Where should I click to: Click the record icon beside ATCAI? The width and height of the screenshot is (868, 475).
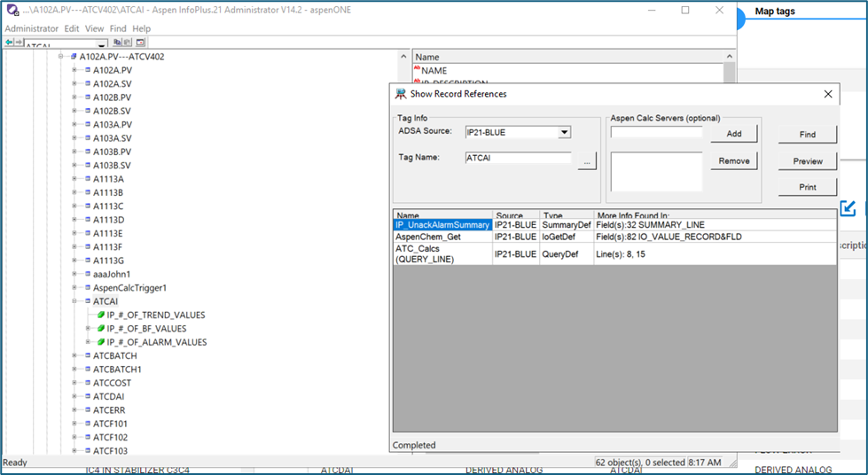(88, 301)
